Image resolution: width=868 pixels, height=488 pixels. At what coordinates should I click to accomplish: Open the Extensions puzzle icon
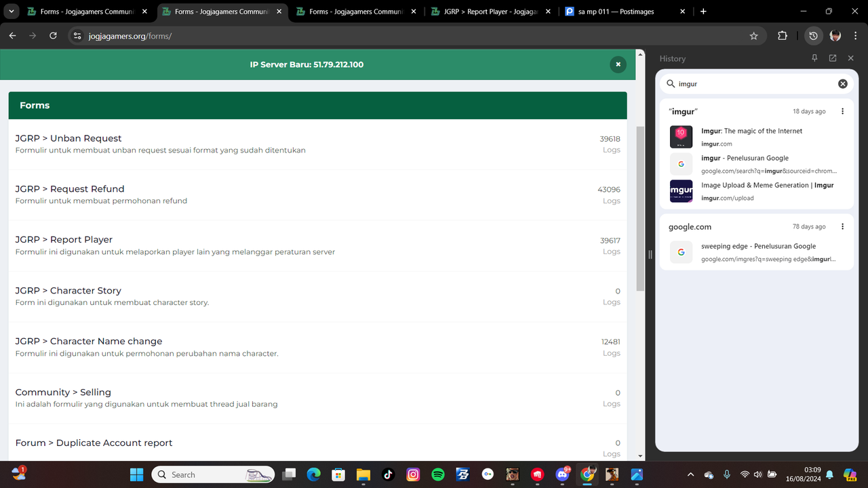[783, 36]
